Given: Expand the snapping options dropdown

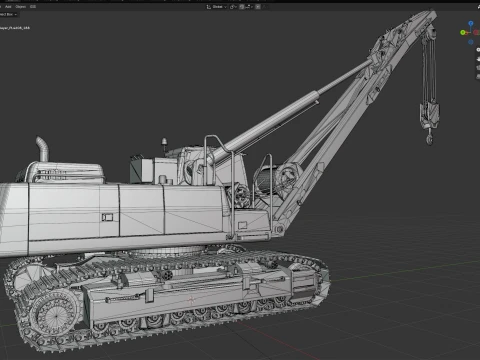Looking at the screenshot, I should pos(249,7).
